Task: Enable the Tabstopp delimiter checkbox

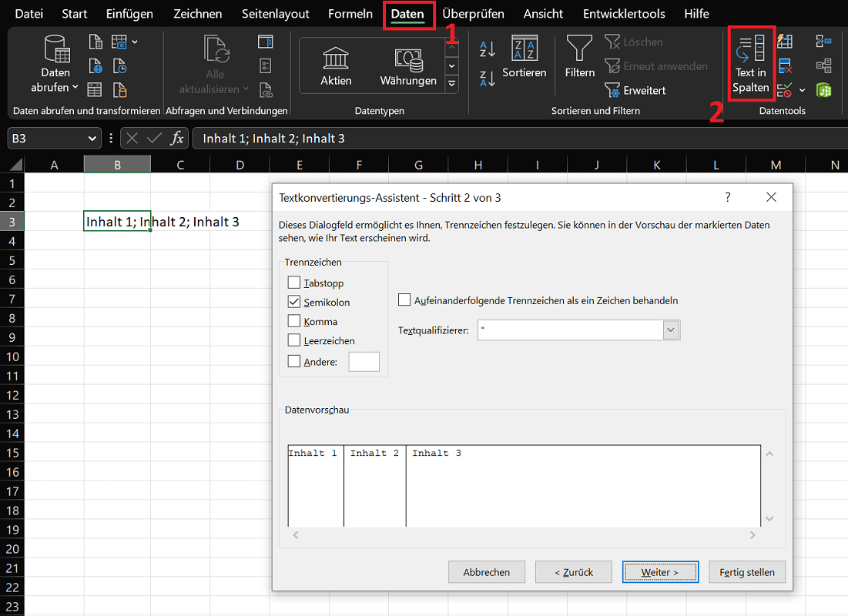Action: (x=293, y=283)
